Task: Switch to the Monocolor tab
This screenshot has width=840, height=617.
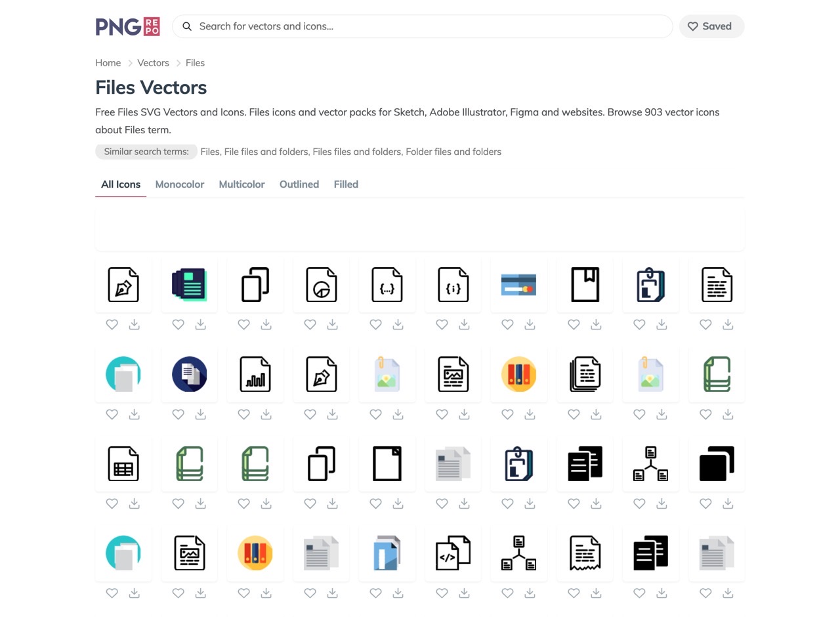Action: click(179, 184)
